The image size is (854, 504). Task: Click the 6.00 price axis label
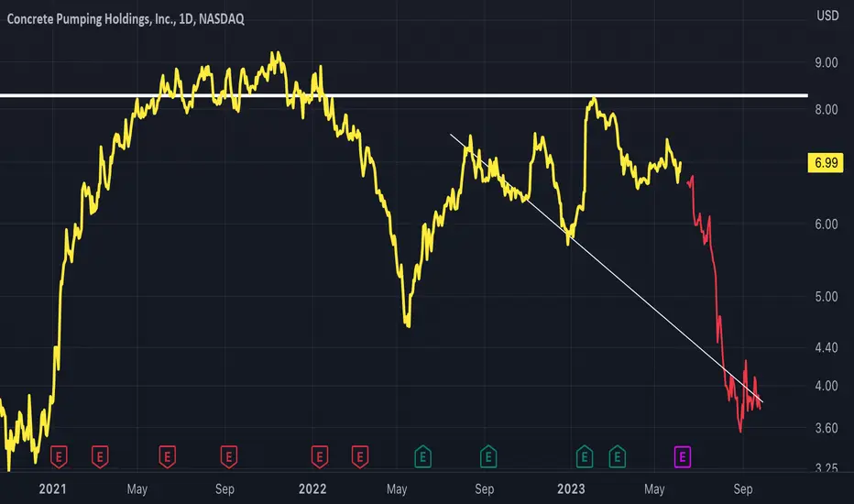827,224
